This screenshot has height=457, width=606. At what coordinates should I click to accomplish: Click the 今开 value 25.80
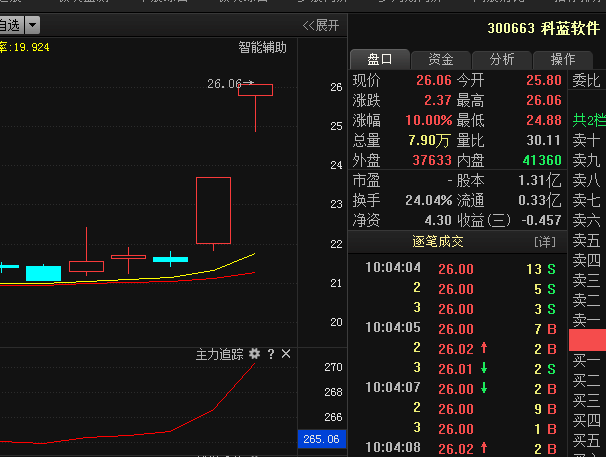pyautogui.click(x=543, y=80)
